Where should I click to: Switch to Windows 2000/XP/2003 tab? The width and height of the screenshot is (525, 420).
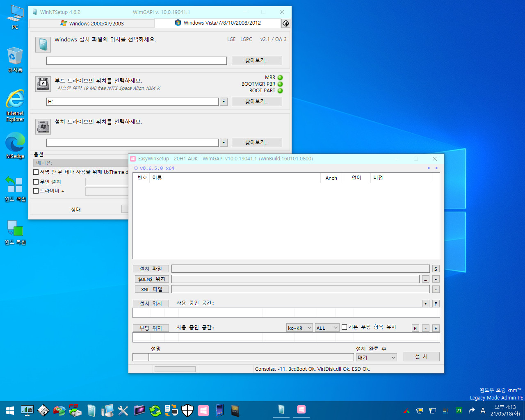[92, 23]
